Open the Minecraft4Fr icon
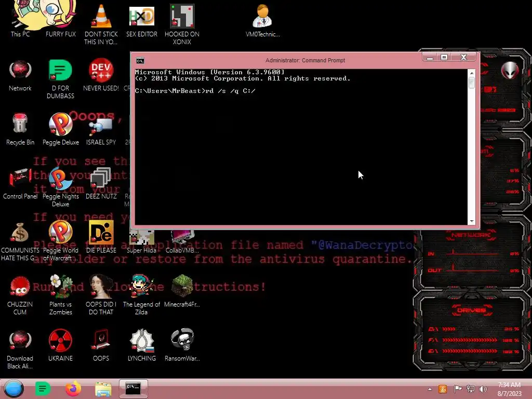Viewport: 532px width, 399px height. coord(182,291)
